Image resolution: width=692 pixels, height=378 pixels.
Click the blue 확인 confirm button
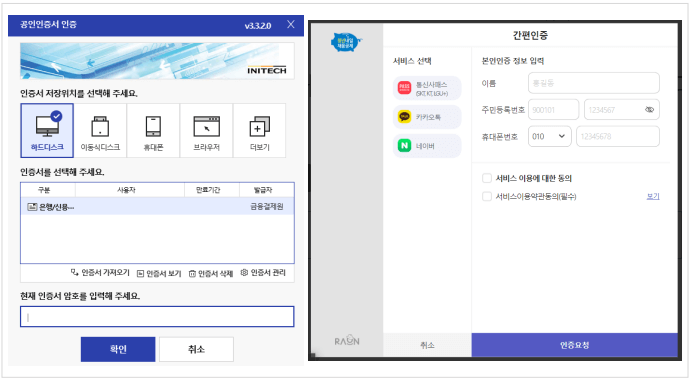click(x=118, y=349)
